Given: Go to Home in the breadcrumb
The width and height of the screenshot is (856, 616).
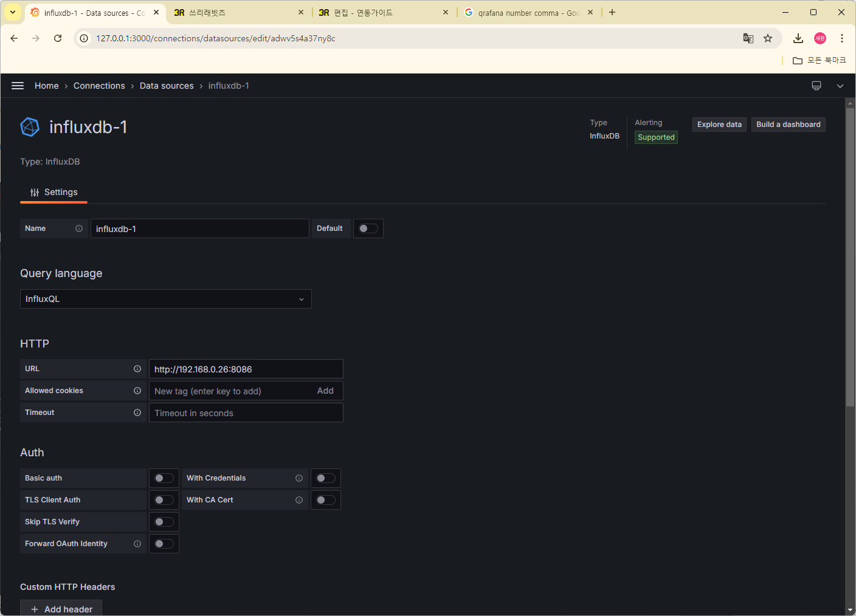Looking at the screenshot, I should point(47,86).
